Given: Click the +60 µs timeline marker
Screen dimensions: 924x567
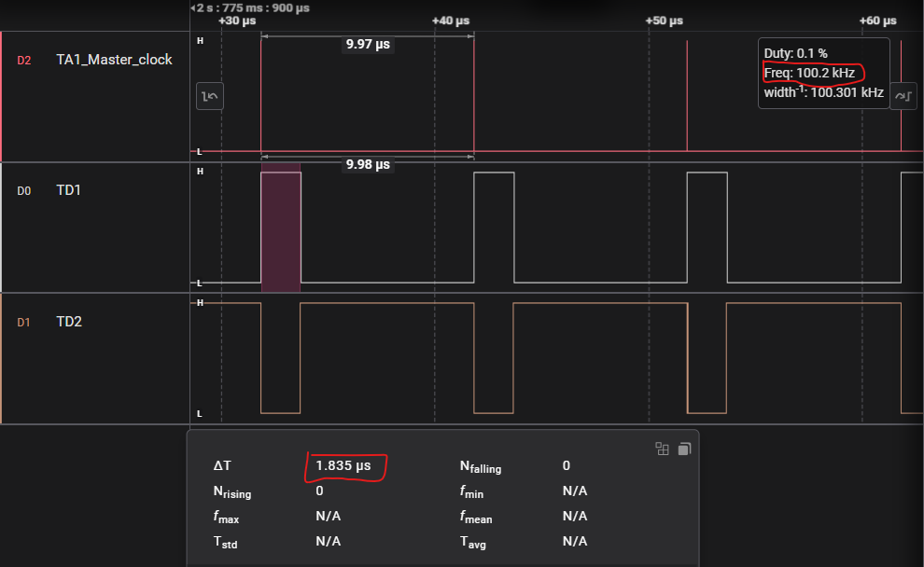Looking at the screenshot, I should (878, 21).
